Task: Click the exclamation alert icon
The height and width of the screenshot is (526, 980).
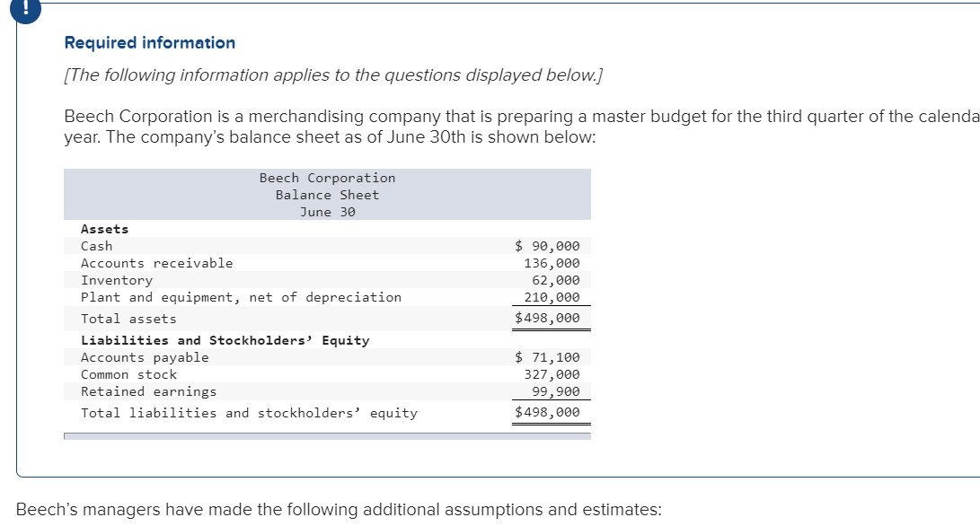Action: tap(26, 9)
